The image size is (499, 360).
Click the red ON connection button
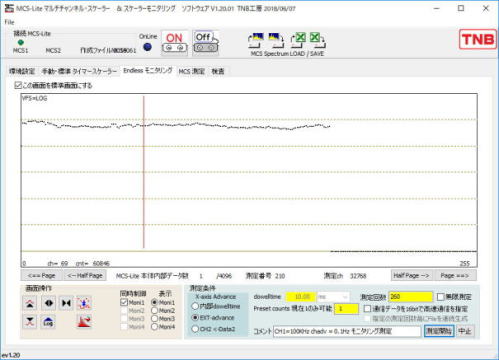pos(175,43)
